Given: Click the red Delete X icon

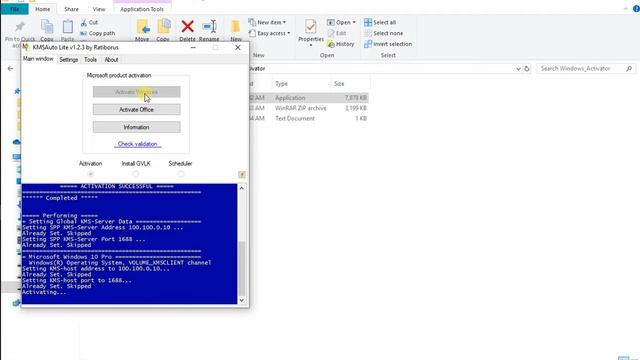Looking at the screenshot, I should [187, 27].
